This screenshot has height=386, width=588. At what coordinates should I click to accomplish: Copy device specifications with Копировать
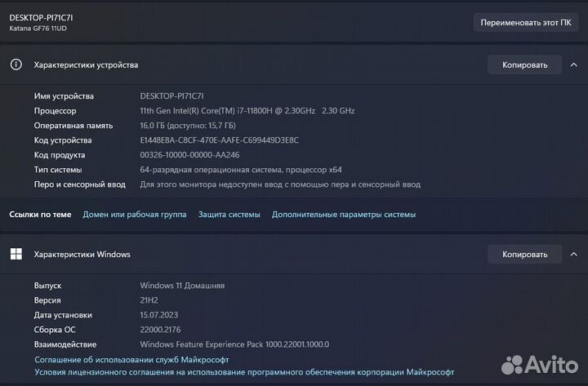pos(524,64)
